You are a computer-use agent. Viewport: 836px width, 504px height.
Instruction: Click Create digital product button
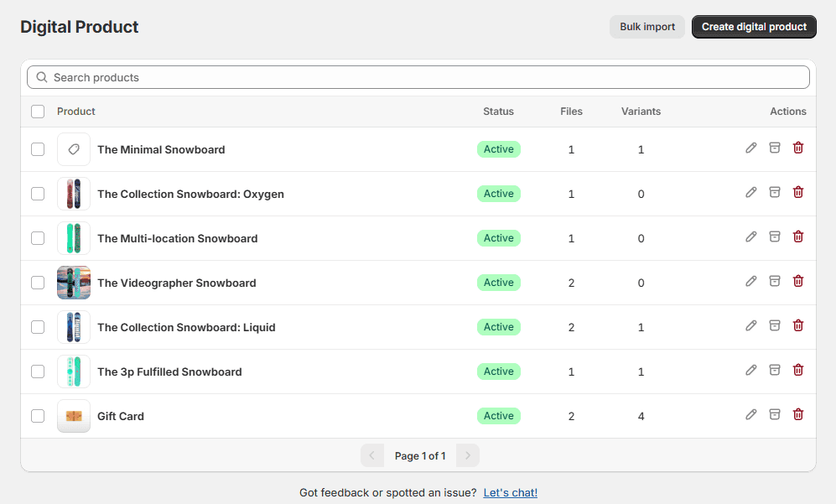pos(754,27)
